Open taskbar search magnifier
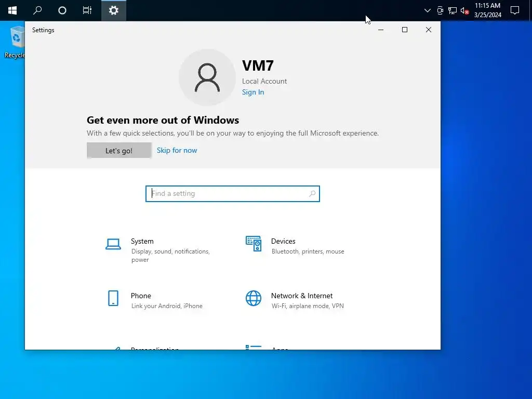The width and height of the screenshot is (532, 399). pyautogui.click(x=37, y=10)
